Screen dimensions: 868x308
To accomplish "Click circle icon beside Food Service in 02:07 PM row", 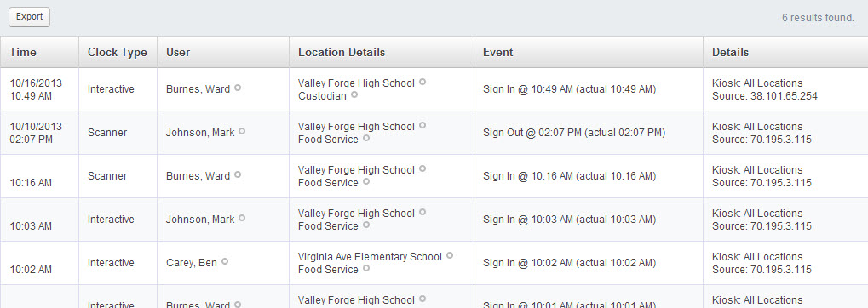I will pyautogui.click(x=366, y=138).
